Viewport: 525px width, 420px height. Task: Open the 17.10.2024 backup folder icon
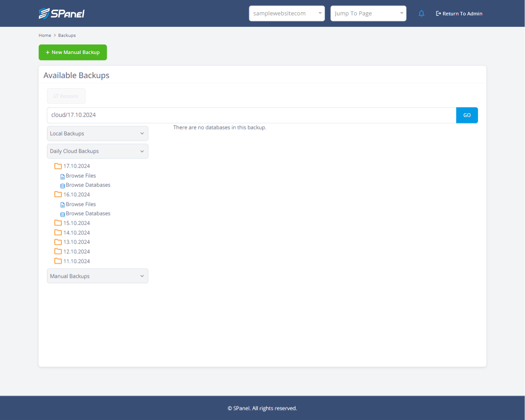58,166
